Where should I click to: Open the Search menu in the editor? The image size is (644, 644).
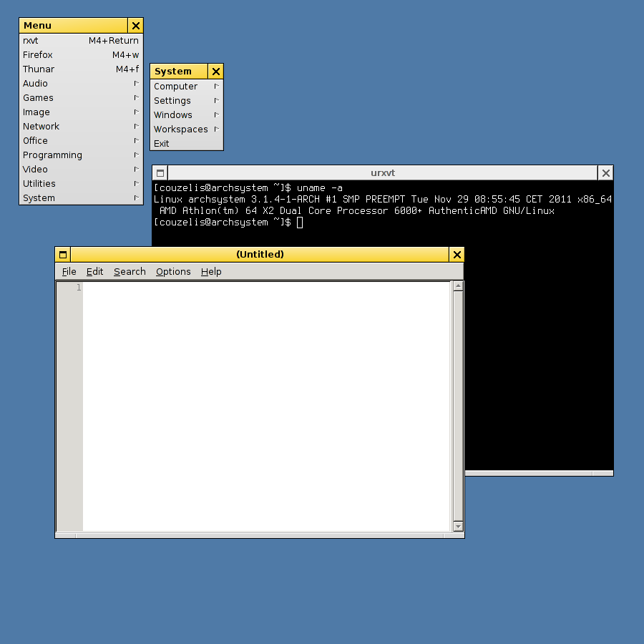130,271
